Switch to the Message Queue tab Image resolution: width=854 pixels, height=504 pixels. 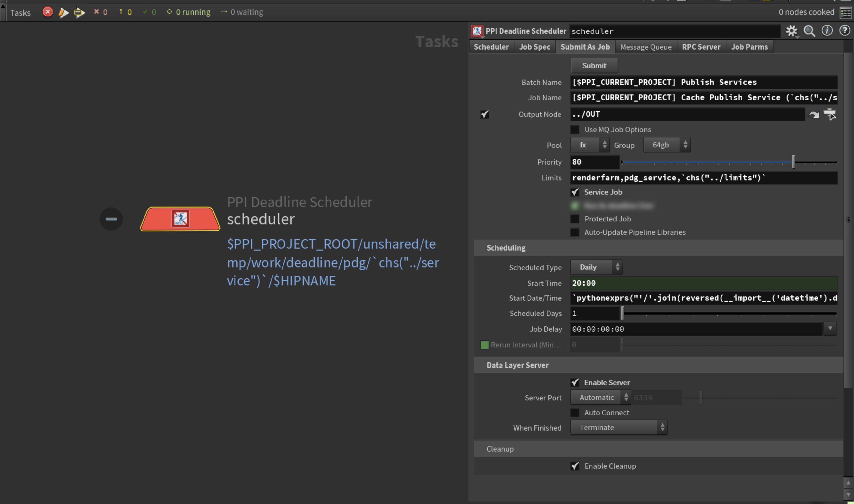646,47
